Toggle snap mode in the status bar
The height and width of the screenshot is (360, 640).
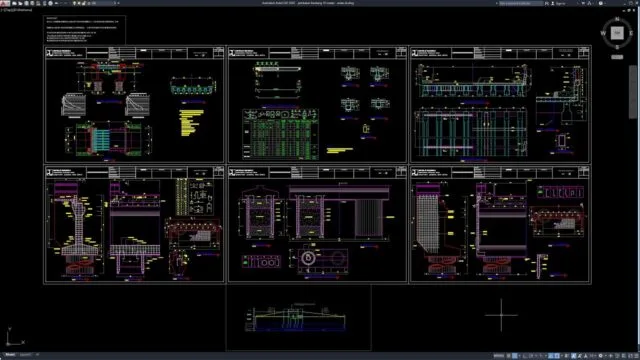[515, 356]
